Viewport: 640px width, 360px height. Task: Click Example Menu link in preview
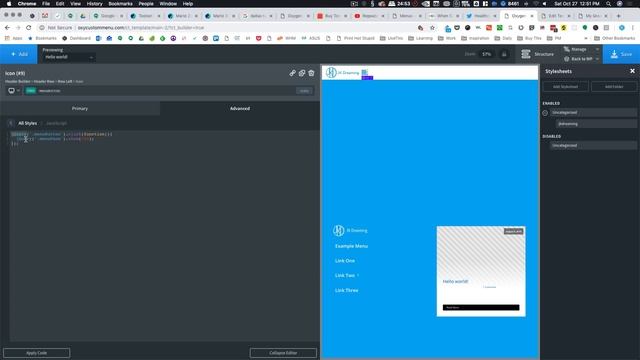[x=351, y=246]
